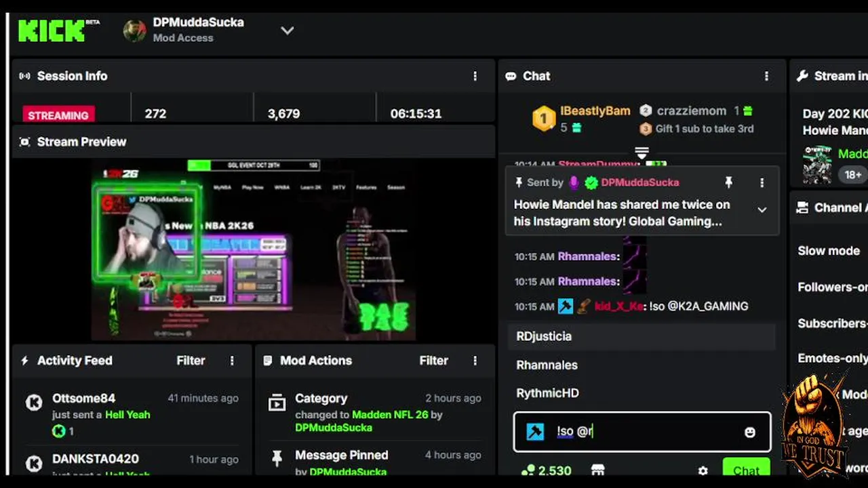Click the Category change action icon
868x488 pixels.
[277, 403]
